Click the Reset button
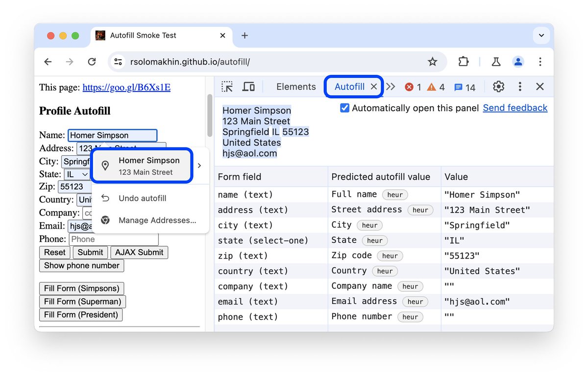The width and height of the screenshot is (588, 377). (x=55, y=253)
